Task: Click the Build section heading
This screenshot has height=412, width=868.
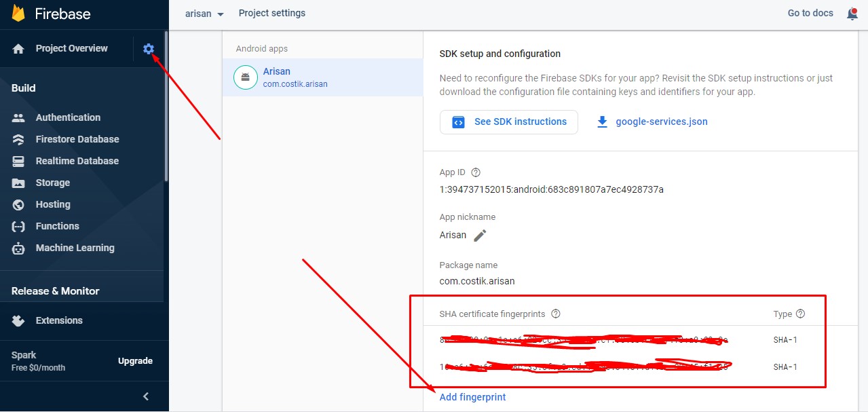Action: pos(24,88)
